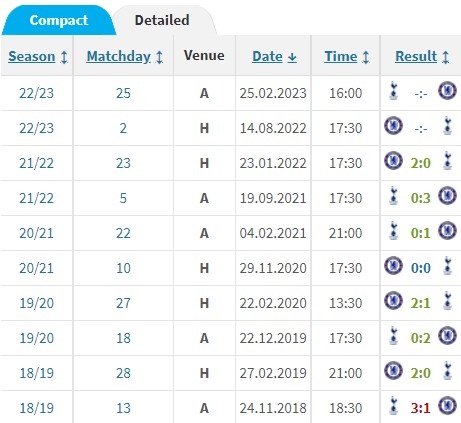Click Tottenham crest in 29.11.2020 row

pos(447,266)
